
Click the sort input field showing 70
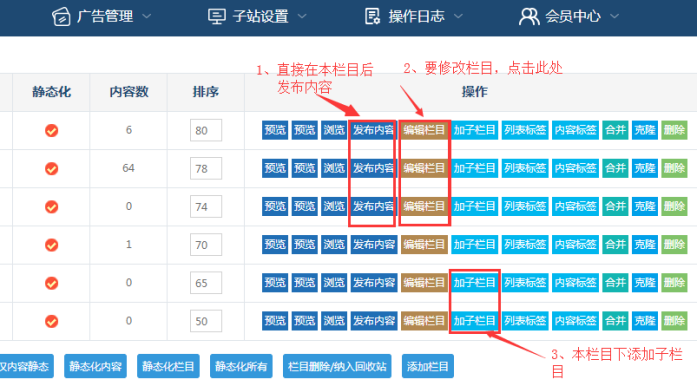click(206, 245)
